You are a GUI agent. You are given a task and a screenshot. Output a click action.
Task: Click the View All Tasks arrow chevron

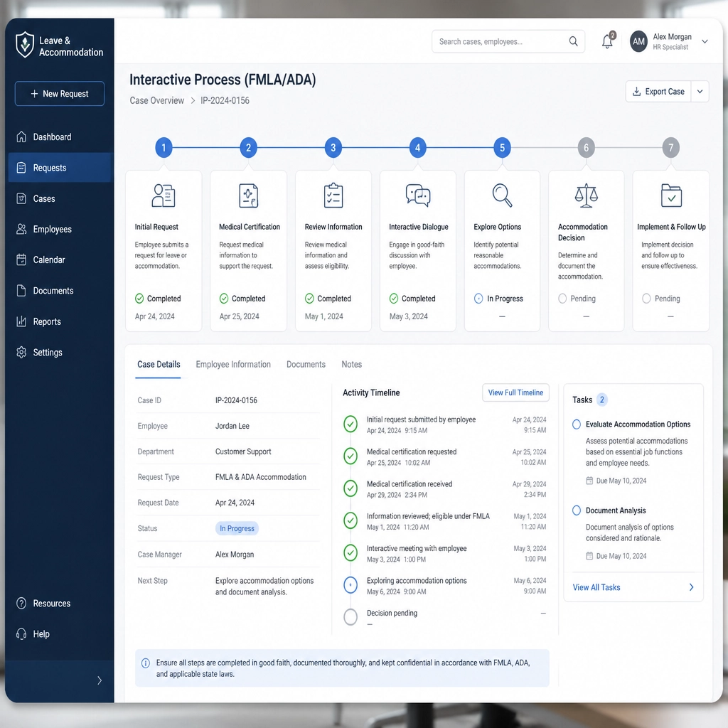coord(691,587)
